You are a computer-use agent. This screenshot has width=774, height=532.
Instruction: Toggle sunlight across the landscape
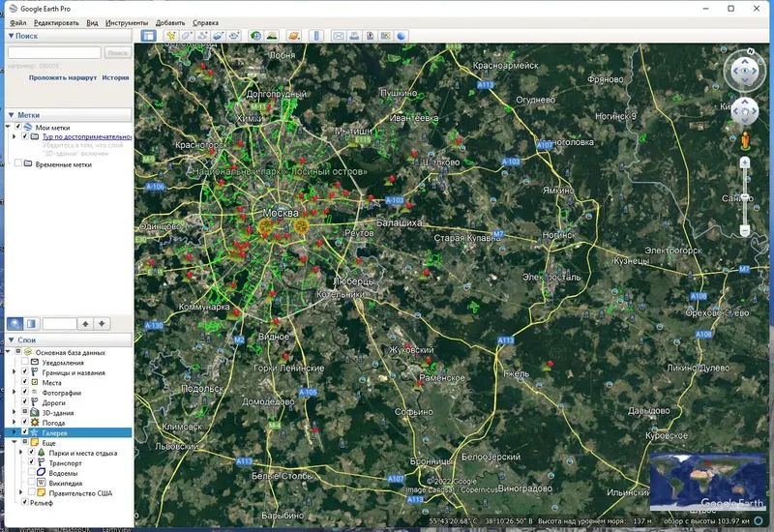coord(271,36)
